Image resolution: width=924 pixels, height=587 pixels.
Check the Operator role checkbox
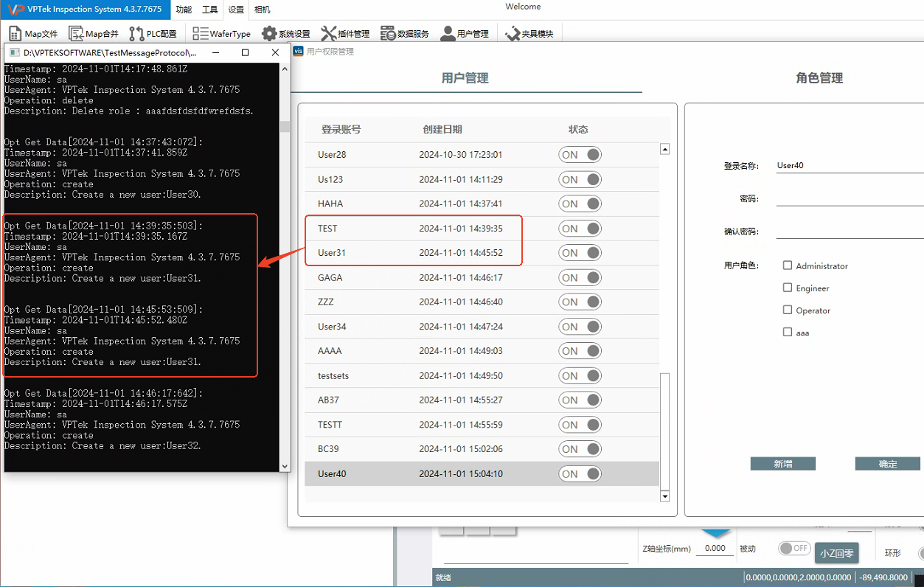[x=788, y=310]
